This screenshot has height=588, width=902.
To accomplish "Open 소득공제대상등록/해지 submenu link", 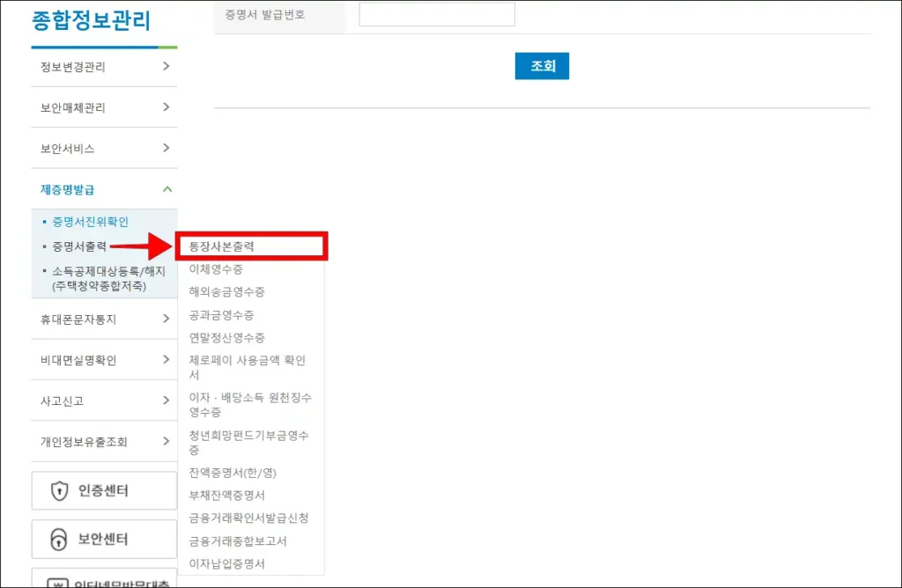I will point(108,278).
